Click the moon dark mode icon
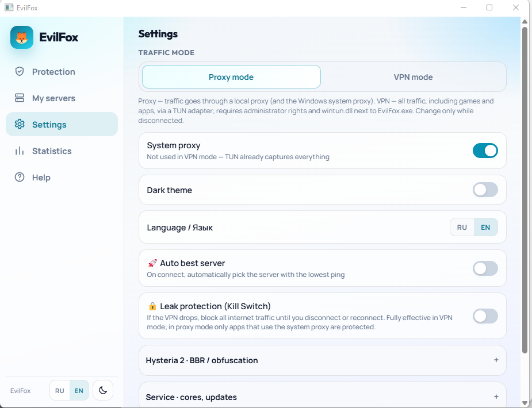 (103, 390)
